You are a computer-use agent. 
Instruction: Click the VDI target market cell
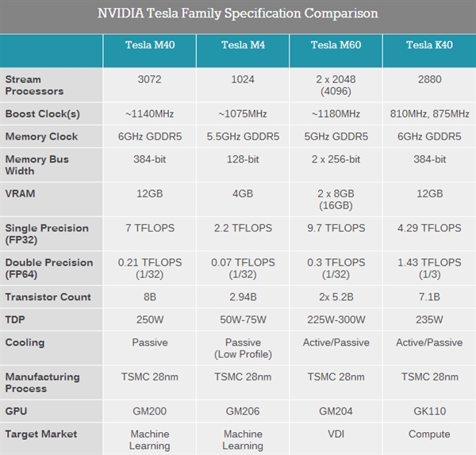(336, 434)
